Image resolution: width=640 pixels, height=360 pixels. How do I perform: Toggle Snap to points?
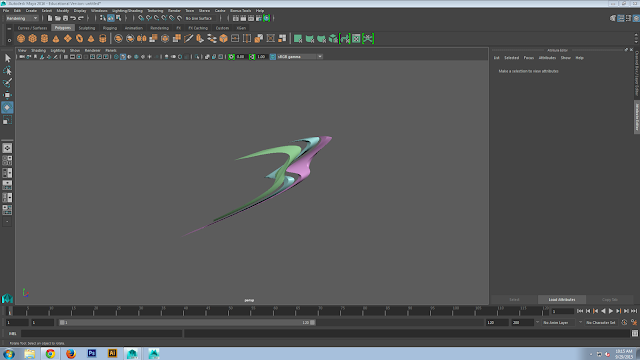(x=157, y=18)
